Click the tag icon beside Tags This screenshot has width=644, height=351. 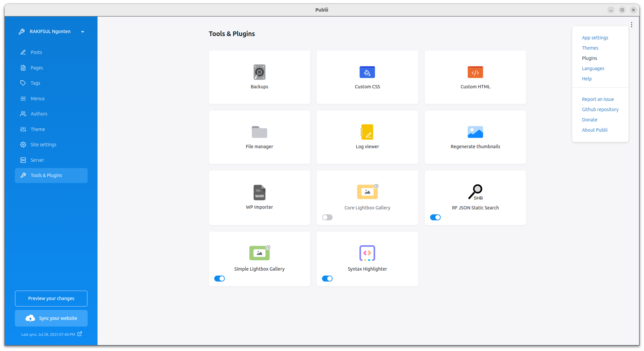pos(23,83)
